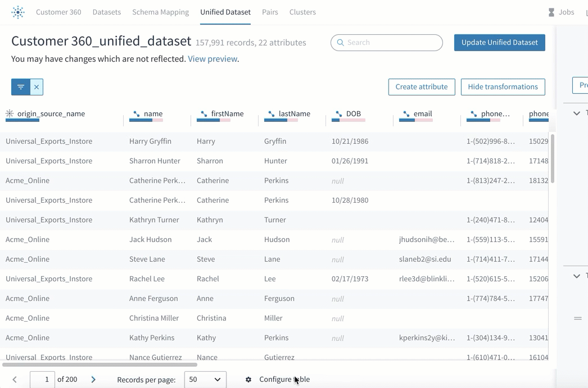The image size is (588, 388).
Task: Click the 1-(502)996-8… phone cell
Action: coord(491,141)
